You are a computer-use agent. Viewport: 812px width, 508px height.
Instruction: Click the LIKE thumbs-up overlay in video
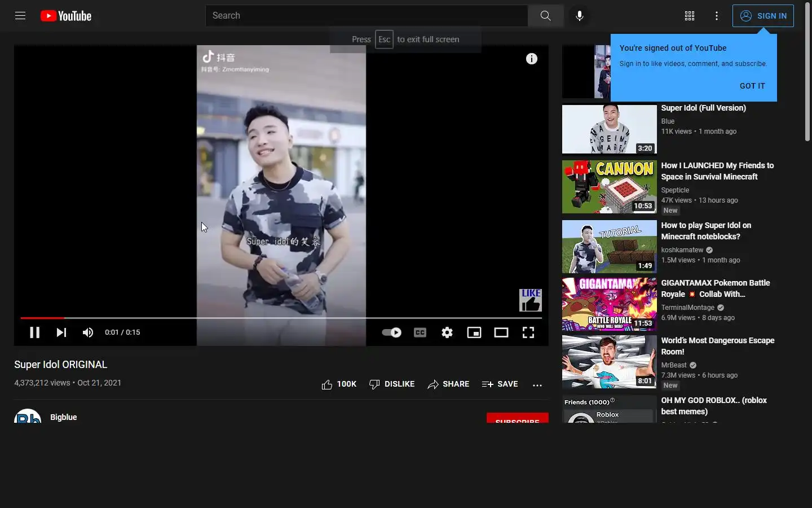[x=531, y=300]
